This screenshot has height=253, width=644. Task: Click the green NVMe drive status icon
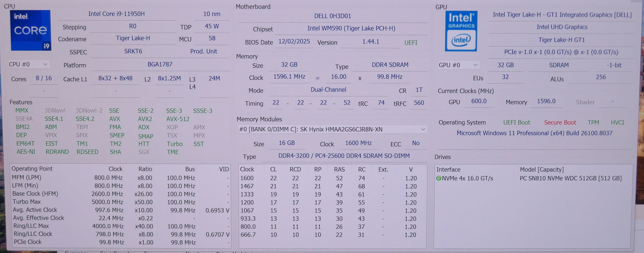click(438, 178)
